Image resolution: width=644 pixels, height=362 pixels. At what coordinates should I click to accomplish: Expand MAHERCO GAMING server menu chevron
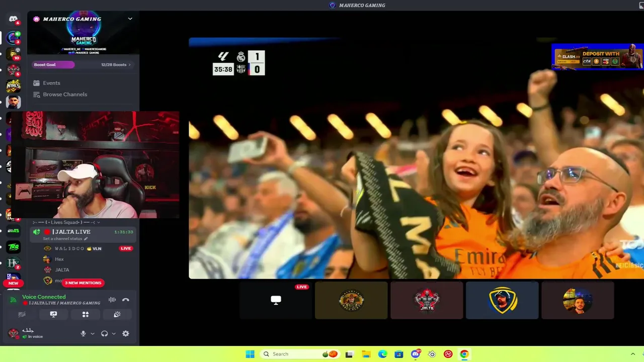coord(130,19)
